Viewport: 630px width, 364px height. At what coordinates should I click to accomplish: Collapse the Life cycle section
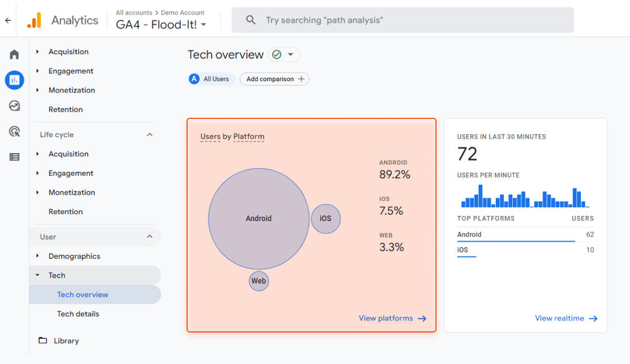149,134
